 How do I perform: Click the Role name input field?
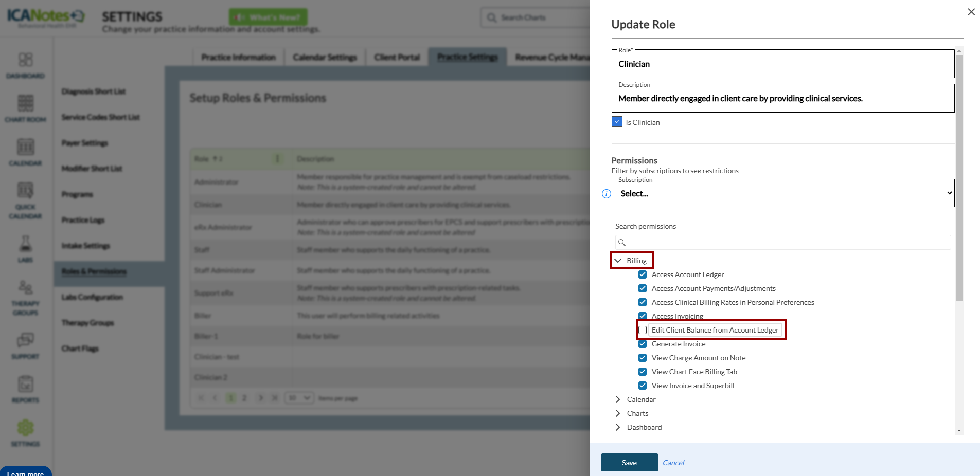pos(783,64)
